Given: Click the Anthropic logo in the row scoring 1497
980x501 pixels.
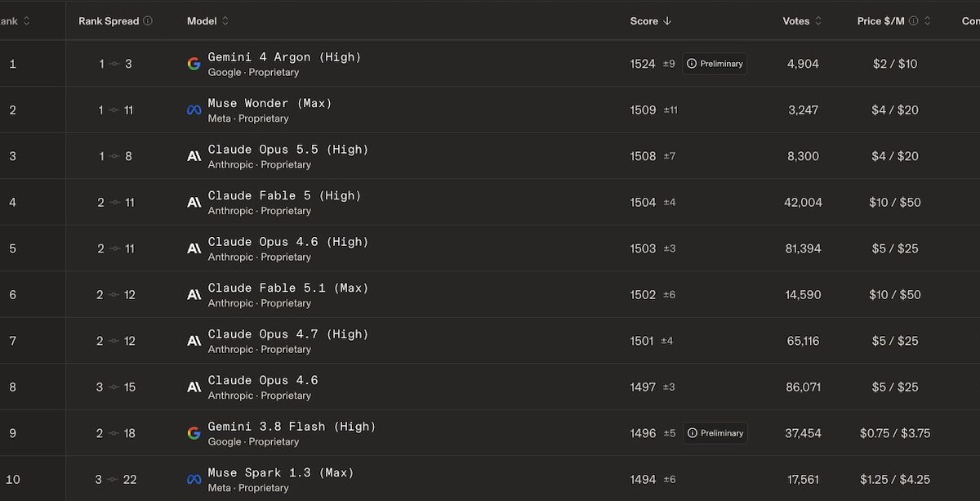Looking at the screenshot, I should coord(194,387).
